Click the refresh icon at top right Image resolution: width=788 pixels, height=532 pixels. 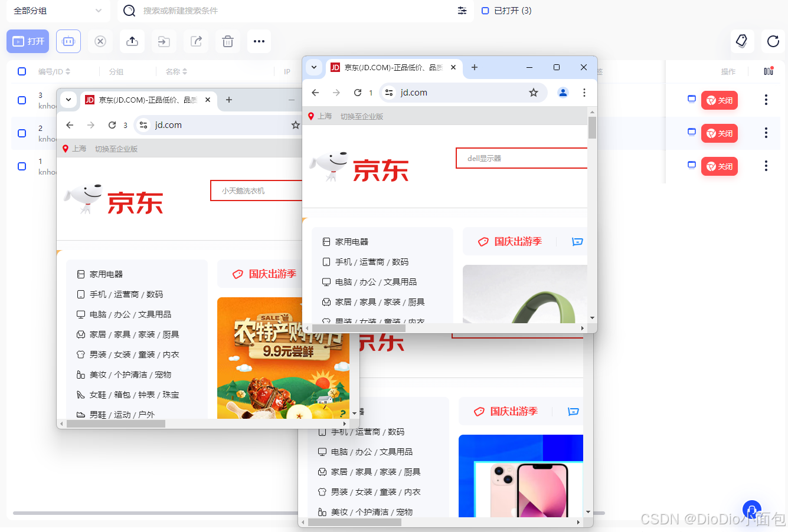pos(773,41)
